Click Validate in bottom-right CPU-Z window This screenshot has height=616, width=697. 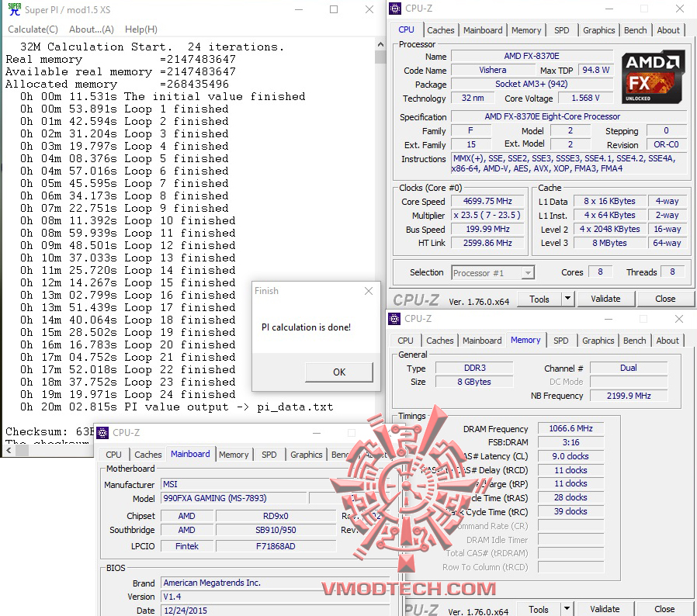(605, 609)
